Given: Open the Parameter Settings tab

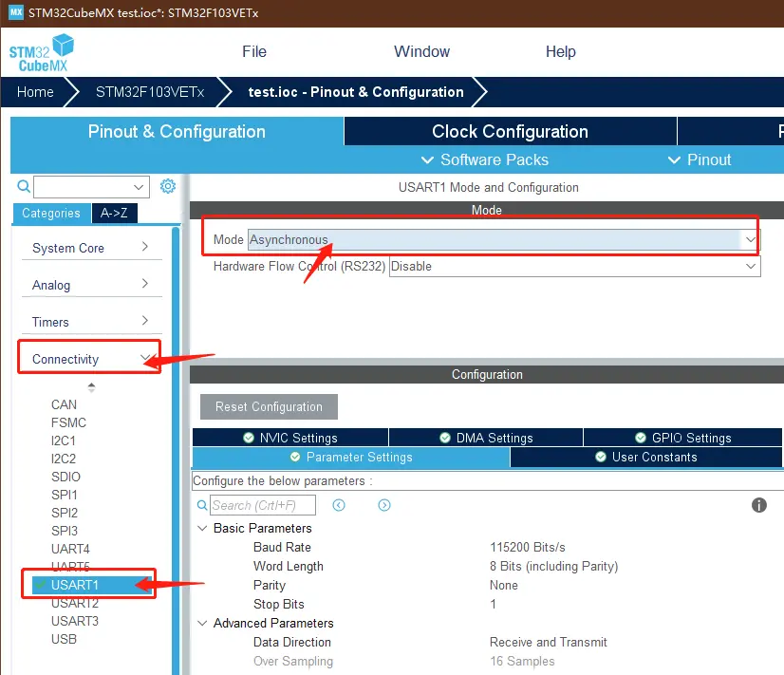Looking at the screenshot, I should point(351,457).
